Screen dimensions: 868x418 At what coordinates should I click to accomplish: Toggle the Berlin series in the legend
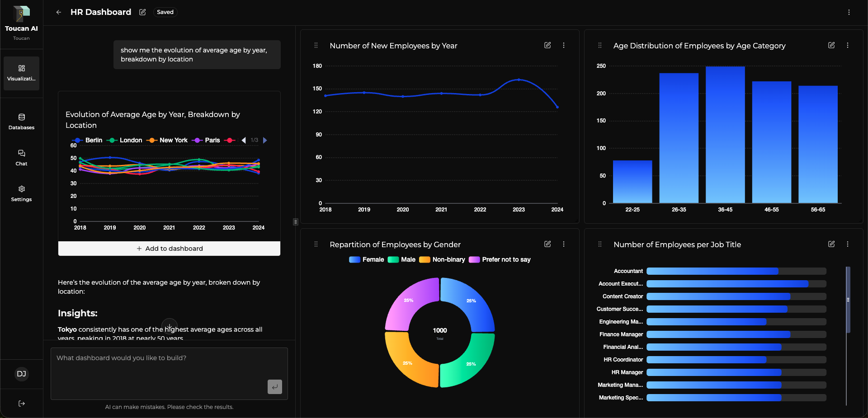(87, 140)
